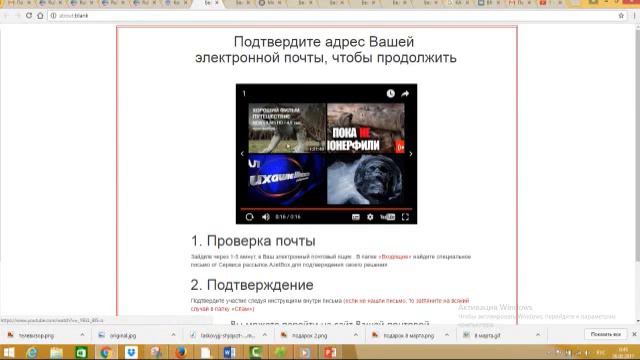The image size is (640, 360).
Task: Close the downloads bar
Action: [x=634, y=334]
